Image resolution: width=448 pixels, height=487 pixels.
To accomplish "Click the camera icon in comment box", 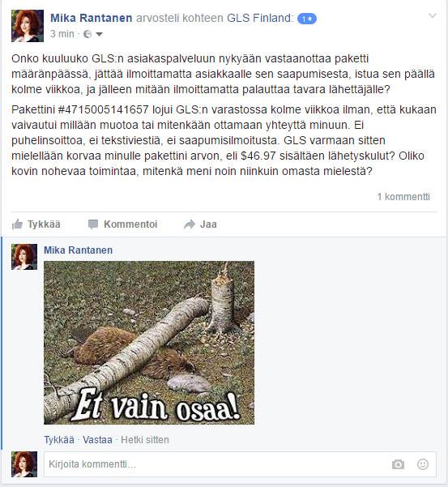I will pyautogui.click(x=398, y=464).
